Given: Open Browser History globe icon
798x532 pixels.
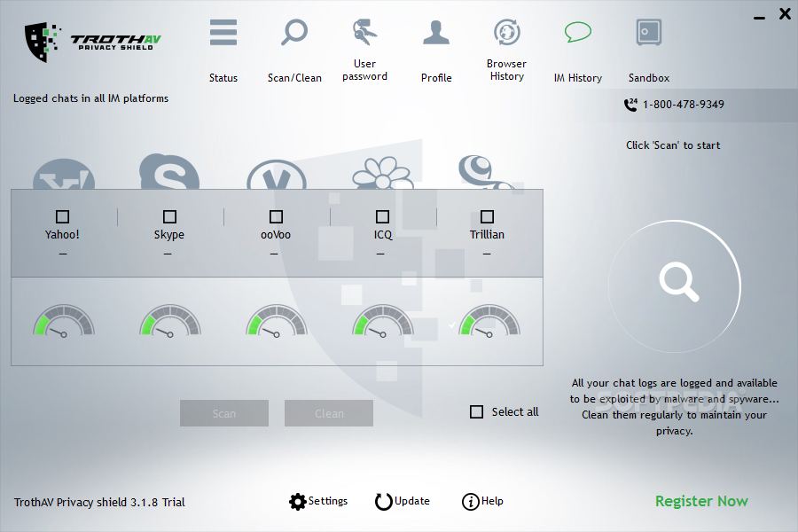Looking at the screenshot, I should tap(507, 32).
